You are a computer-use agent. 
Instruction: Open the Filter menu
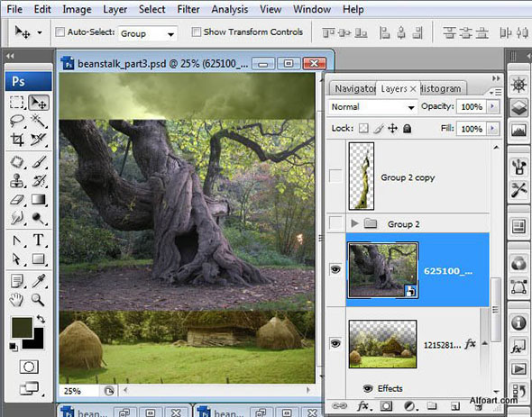pos(188,9)
